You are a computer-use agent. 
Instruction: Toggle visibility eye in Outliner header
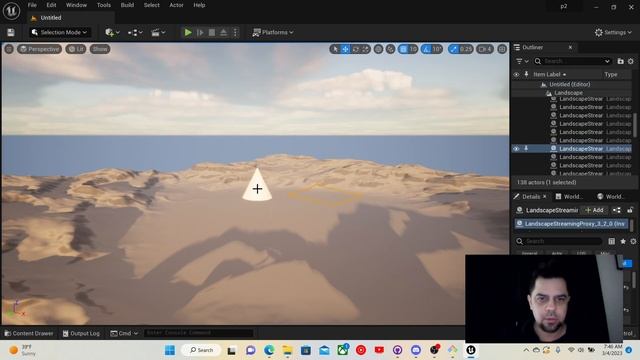(x=516, y=75)
